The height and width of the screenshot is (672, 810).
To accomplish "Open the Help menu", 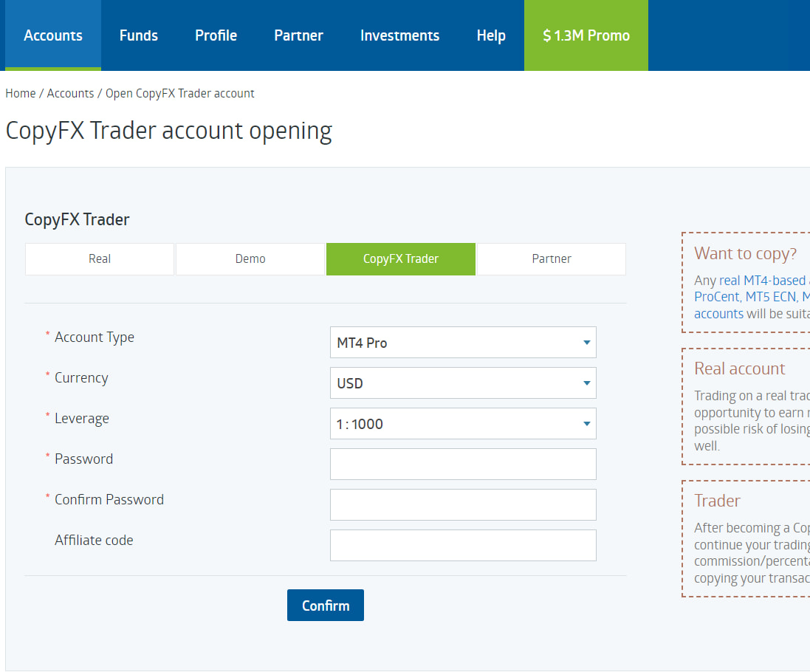I will 491,35.
